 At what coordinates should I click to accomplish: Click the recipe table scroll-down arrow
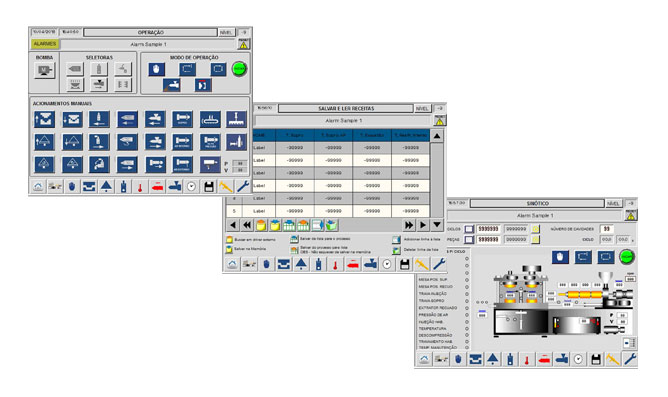coord(437,224)
